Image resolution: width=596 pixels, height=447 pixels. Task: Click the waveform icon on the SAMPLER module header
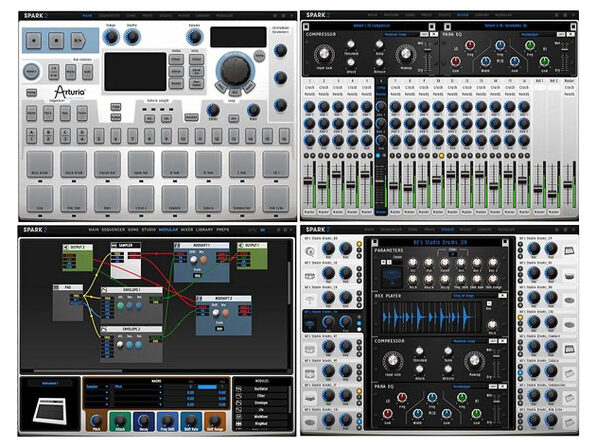click(x=113, y=245)
